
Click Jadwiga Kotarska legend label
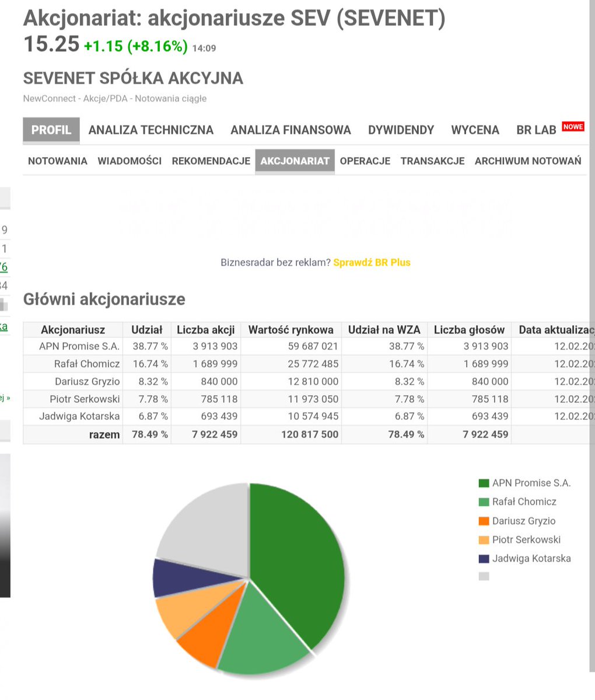[x=531, y=559]
